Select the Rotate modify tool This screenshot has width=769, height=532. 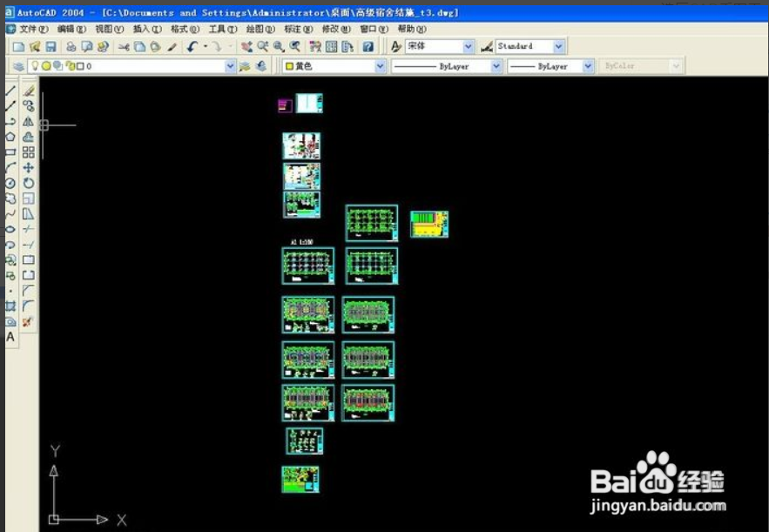click(x=29, y=184)
